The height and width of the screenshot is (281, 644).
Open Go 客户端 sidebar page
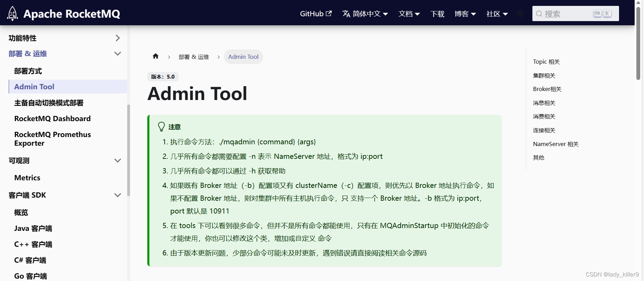(x=31, y=276)
